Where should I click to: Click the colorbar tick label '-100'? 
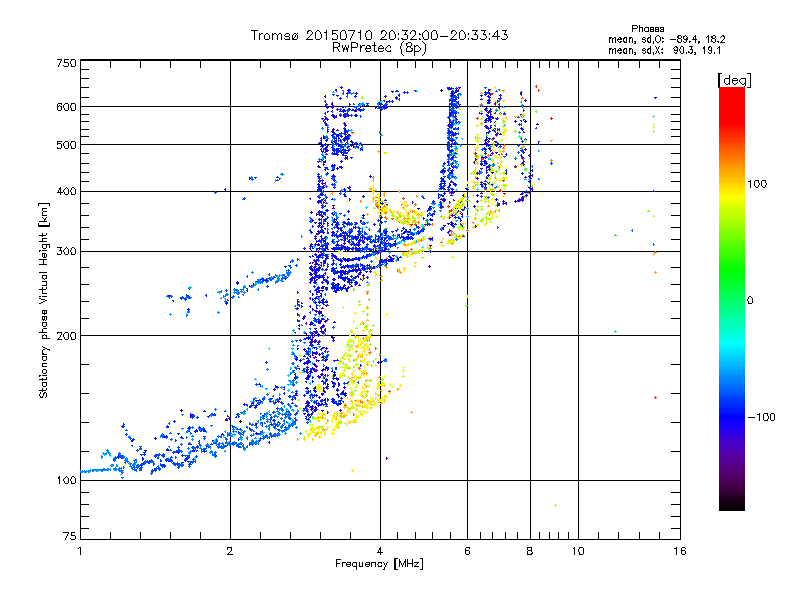[x=761, y=417]
